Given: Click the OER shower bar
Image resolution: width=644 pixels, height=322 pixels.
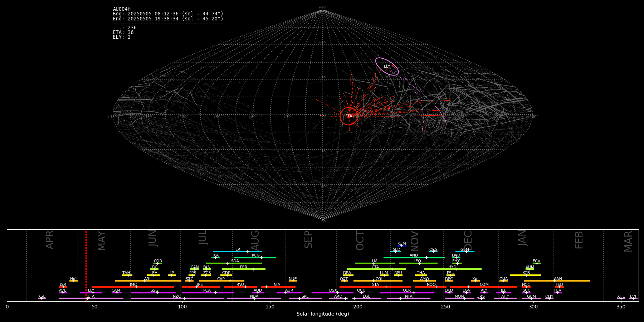Looking at the screenshot, I should (407, 293).
